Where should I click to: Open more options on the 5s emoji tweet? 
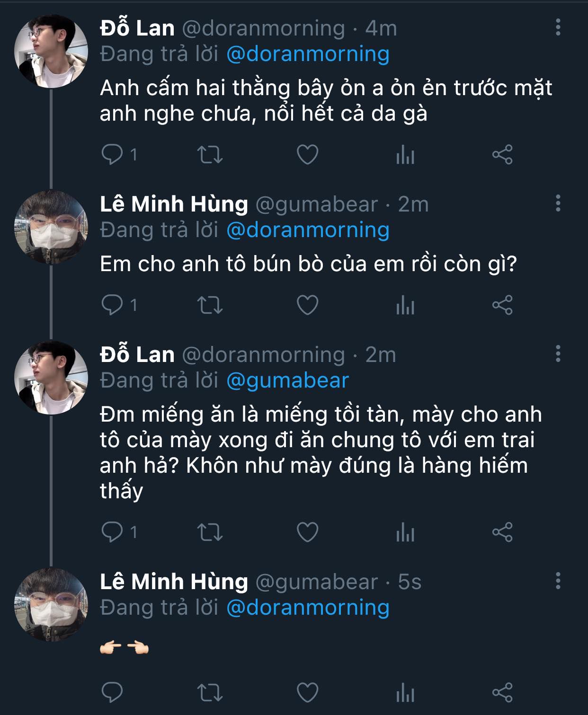point(558,581)
